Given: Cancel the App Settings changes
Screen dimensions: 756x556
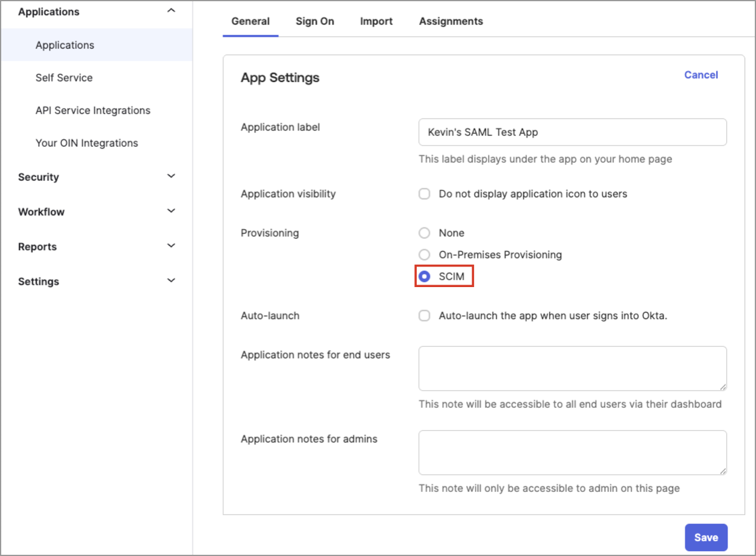Looking at the screenshot, I should coord(701,74).
